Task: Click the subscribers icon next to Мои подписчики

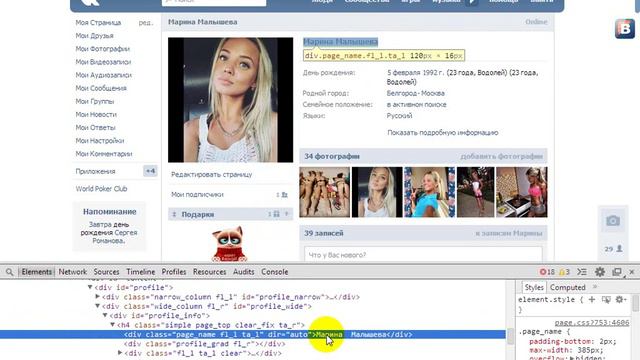Action: 284,195
